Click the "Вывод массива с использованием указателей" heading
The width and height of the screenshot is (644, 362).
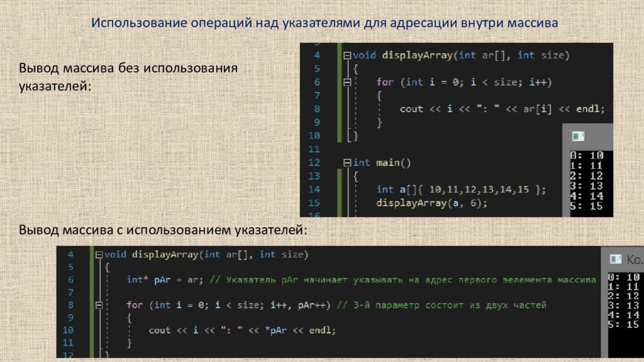click(163, 230)
